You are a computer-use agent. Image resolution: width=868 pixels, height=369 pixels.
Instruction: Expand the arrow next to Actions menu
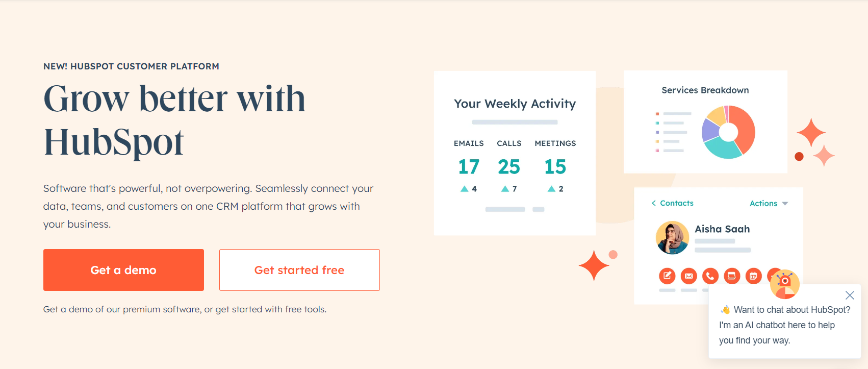[784, 203]
